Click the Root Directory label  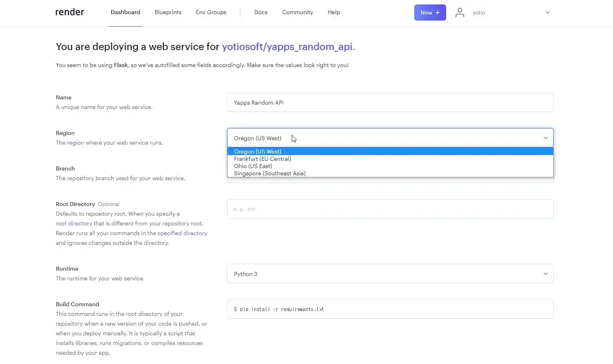pos(75,204)
